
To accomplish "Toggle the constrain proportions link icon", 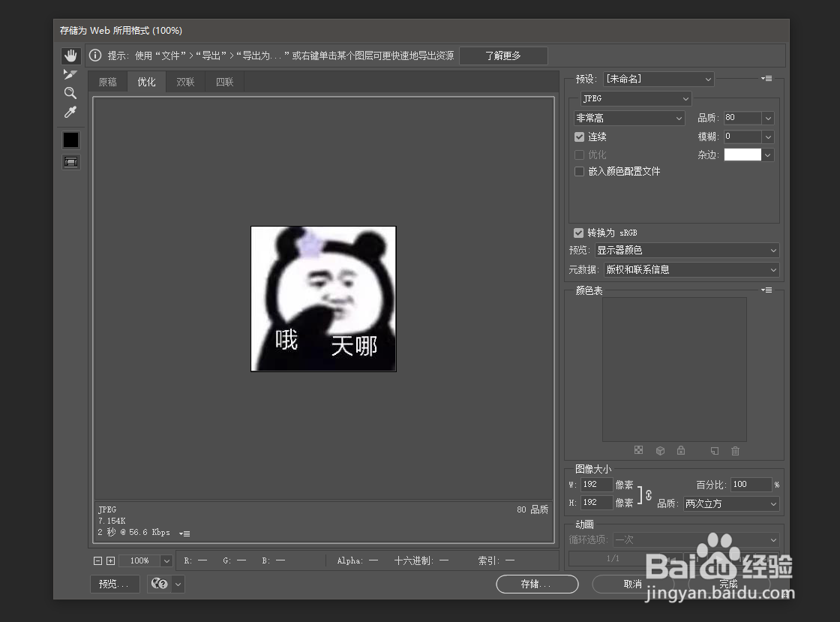I will click(x=649, y=495).
